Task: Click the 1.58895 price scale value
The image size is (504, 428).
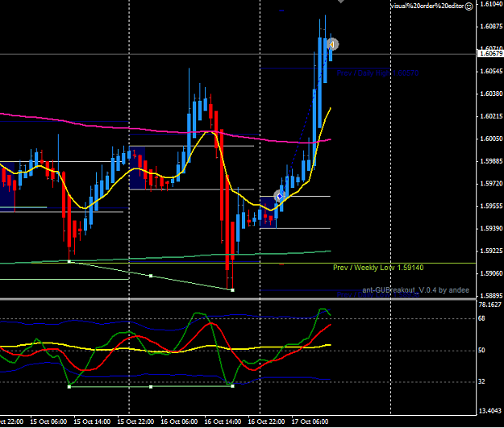Action: pos(491,296)
